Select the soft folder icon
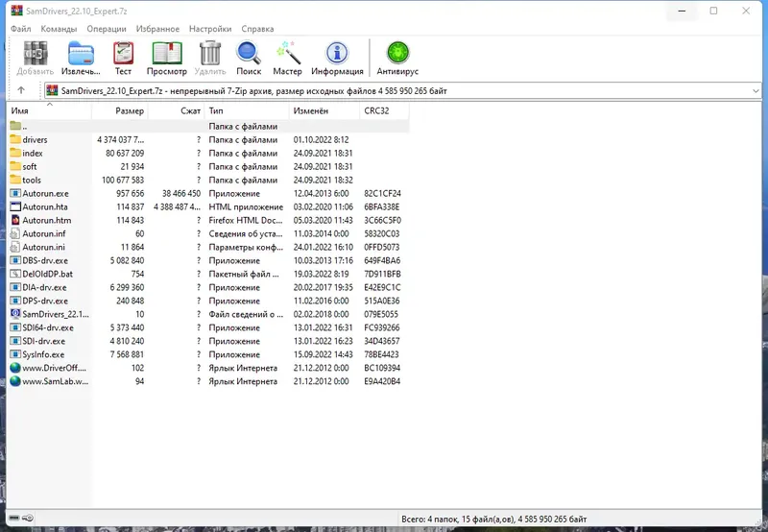768x532 pixels. (15, 166)
